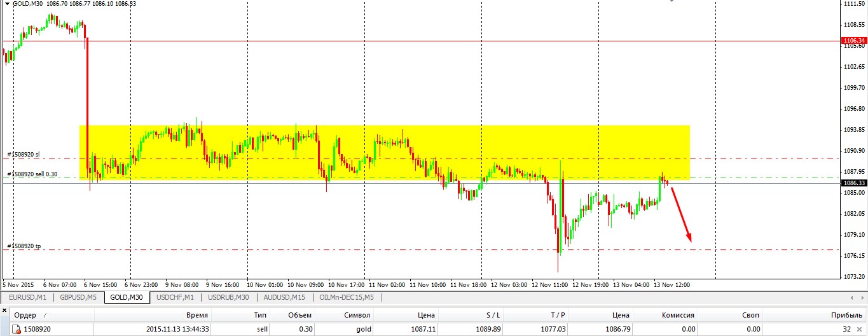Click the profit value 32
The height and width of the screenshot is (336, 868).
pos(848,329)
